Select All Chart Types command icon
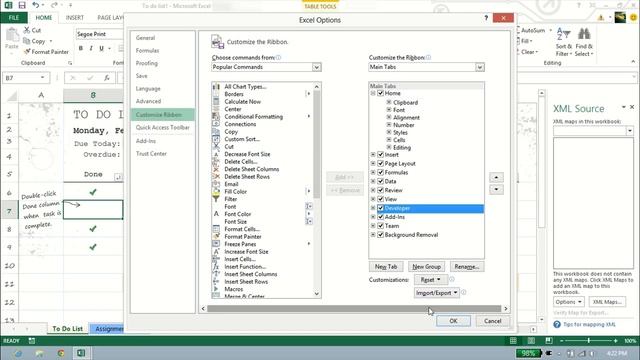This screenshot has height=360, width=640. [216, 87]
